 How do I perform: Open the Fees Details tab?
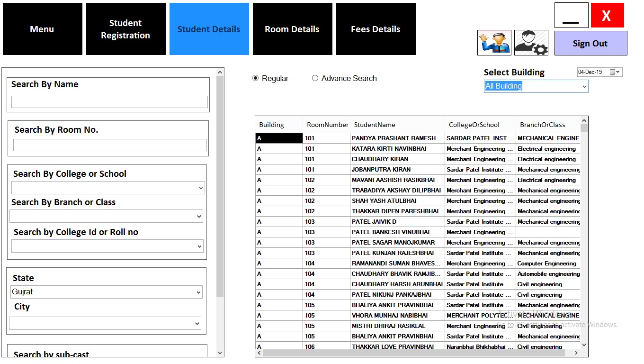pyautogui.click(x=376, y=28)
